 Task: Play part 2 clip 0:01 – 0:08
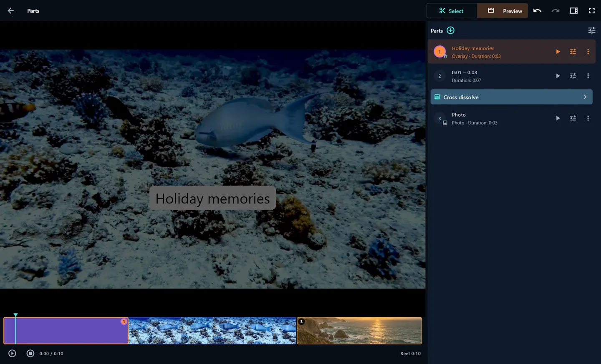click(558, 76)
